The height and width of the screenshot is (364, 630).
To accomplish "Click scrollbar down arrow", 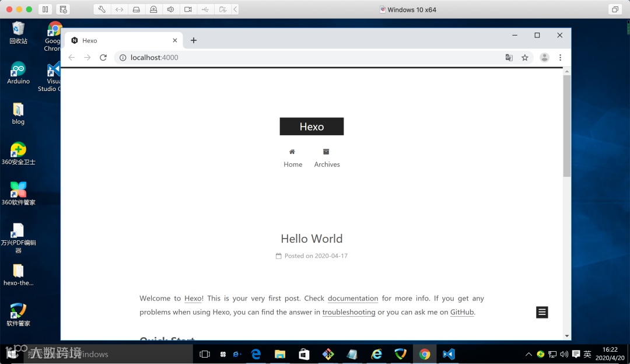I will tap(566, 336).
